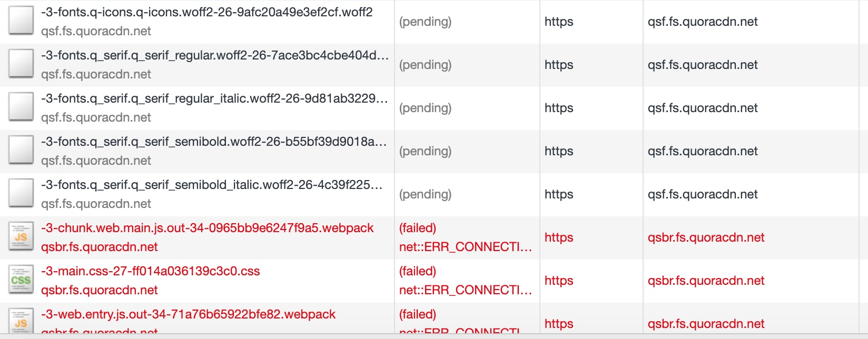This screenshot has height=339, width=868.
Task: Click ERR_CONNECTI error text on main.css row
Action: coord(466,290)
